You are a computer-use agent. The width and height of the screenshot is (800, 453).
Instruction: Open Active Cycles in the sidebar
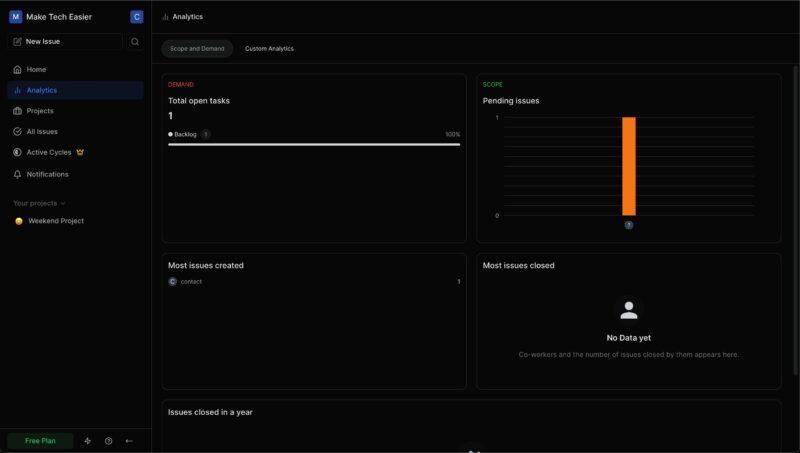coord(75,152)
